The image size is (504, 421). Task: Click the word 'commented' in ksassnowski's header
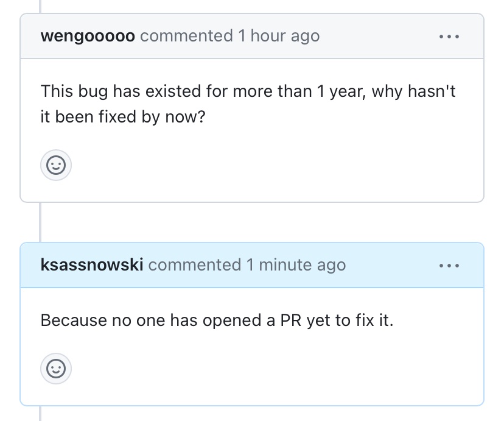pyautogui.click(x=195, y=265)
